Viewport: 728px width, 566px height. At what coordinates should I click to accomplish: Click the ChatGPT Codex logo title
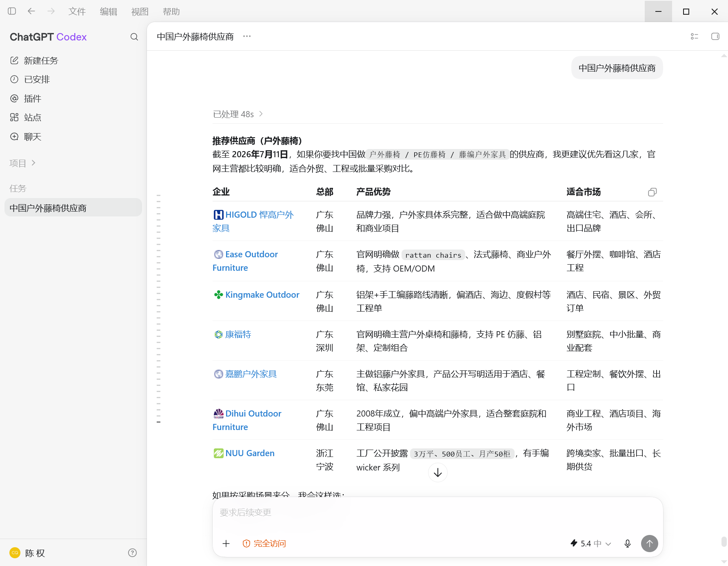click(x=48, y=37)
